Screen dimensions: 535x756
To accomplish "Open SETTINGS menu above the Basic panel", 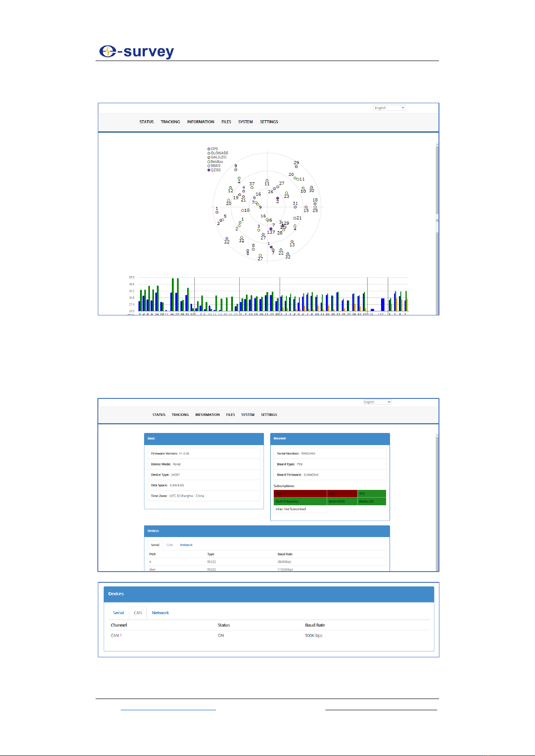I will (269, 415).
